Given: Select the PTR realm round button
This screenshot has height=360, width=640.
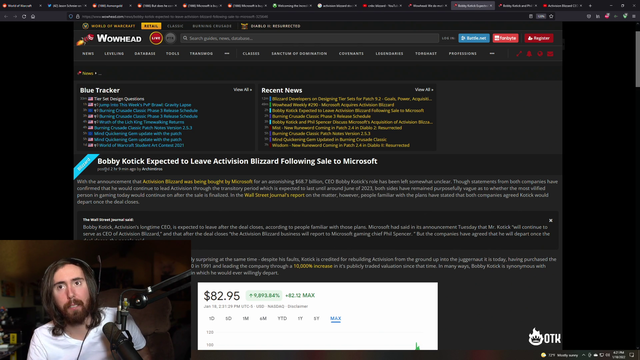Looking at the screenshot, I should pyautogui.click(x=170, y=38).
